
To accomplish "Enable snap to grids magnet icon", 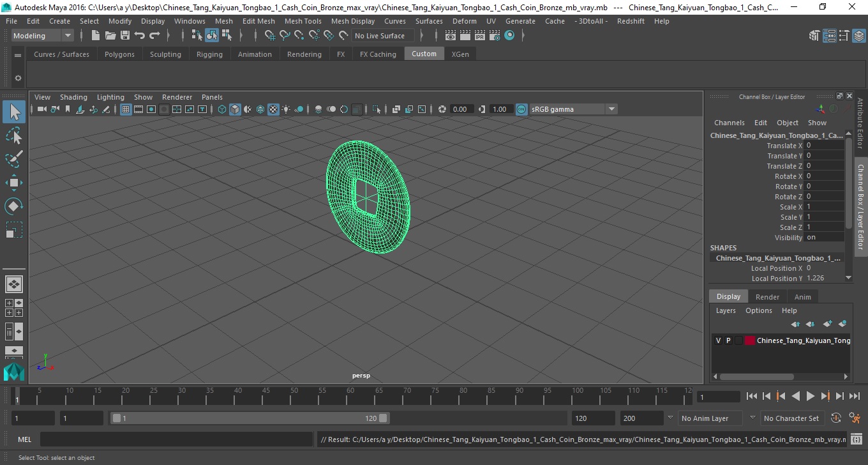I will 270,36.
